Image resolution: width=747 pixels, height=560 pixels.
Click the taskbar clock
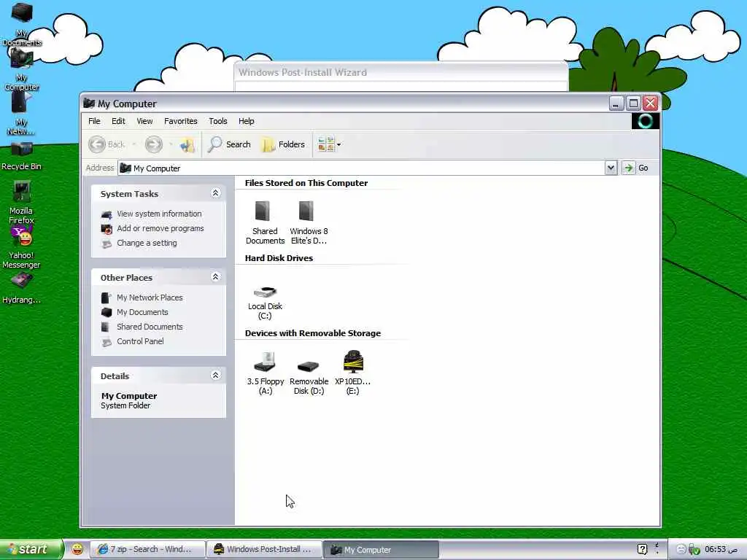[x=720, y=549]
